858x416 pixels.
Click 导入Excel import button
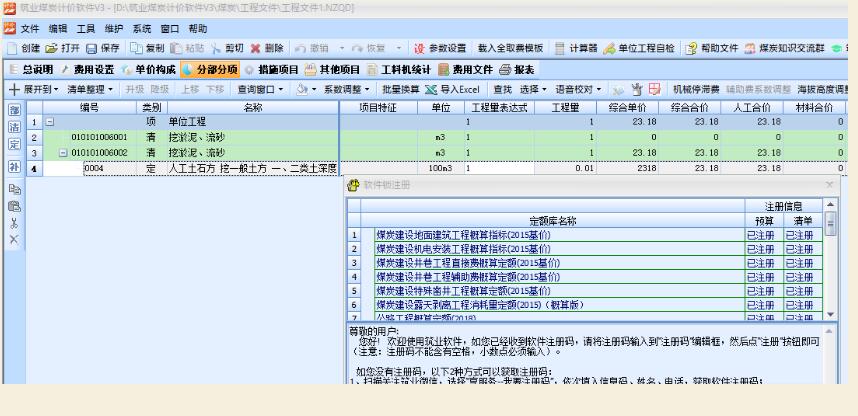point(453,89)
